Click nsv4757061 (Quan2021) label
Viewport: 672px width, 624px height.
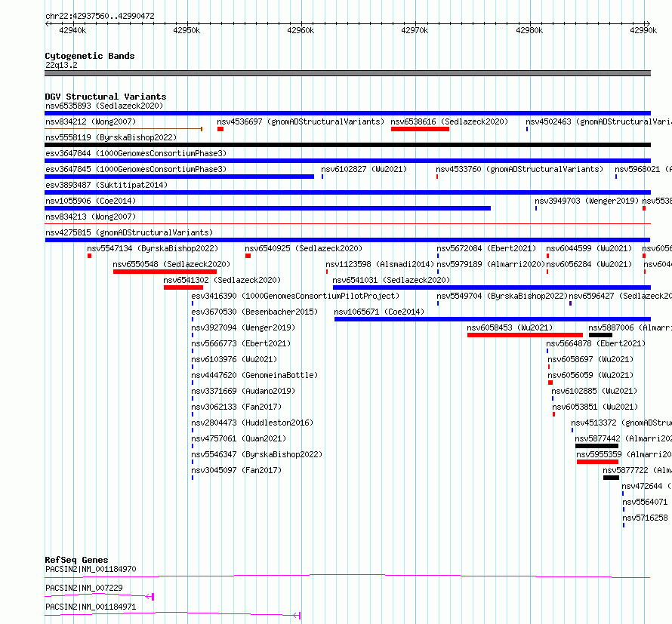click(x=239, y=438)
